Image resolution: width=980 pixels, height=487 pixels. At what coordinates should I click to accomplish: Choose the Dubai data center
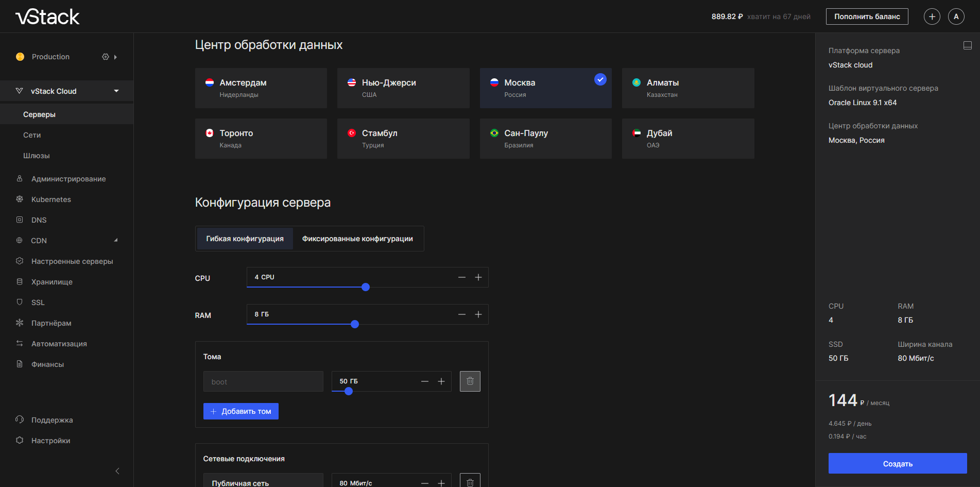point(687,139)
